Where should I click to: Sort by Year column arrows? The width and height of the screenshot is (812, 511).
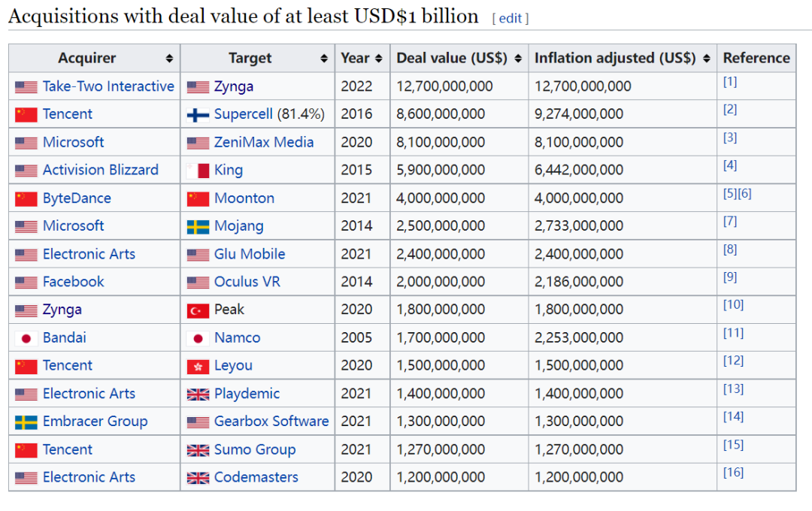pyautogui.click(x=378, y=59)
